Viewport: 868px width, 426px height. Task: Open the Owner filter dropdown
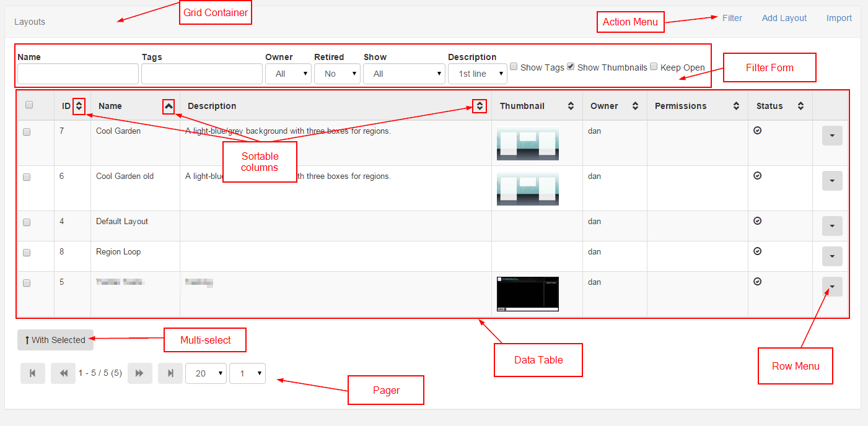pos(288,74)
